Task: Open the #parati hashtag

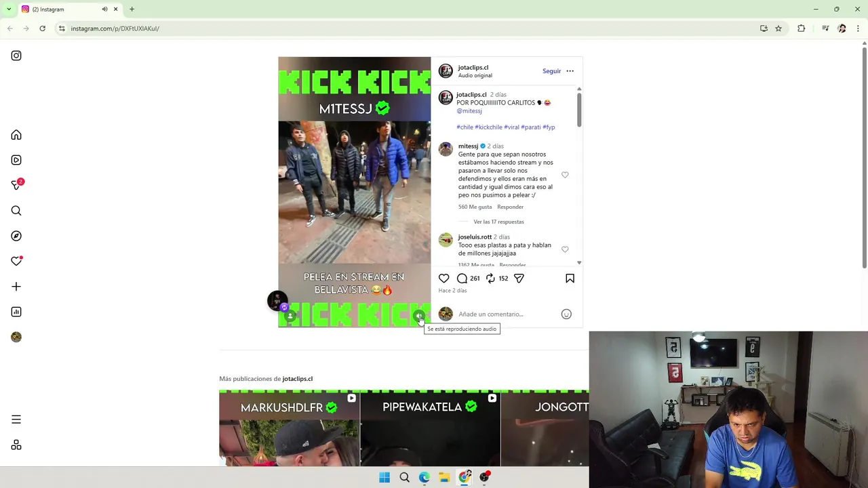Action: [531, 127]
